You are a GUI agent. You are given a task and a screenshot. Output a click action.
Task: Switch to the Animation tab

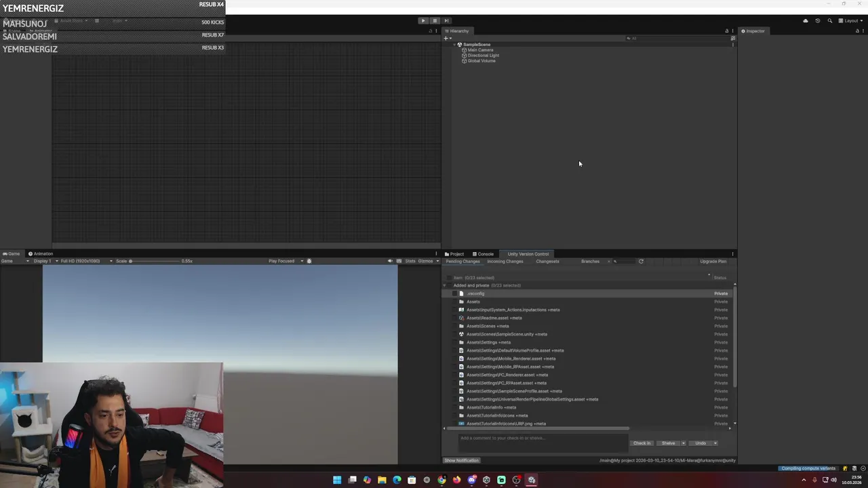[x=41, y=253]
